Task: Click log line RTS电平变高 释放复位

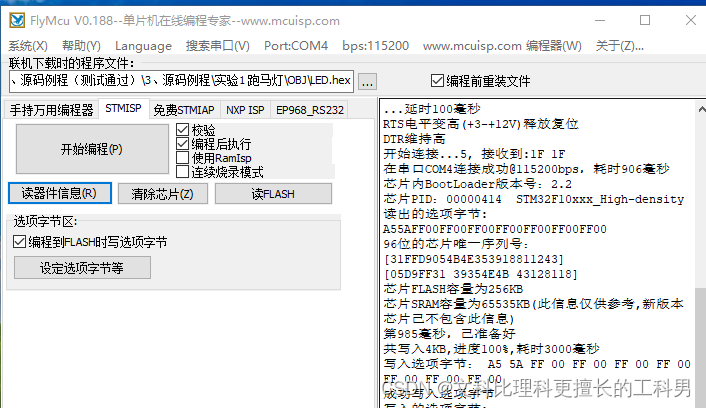Action: pos(480,124)
